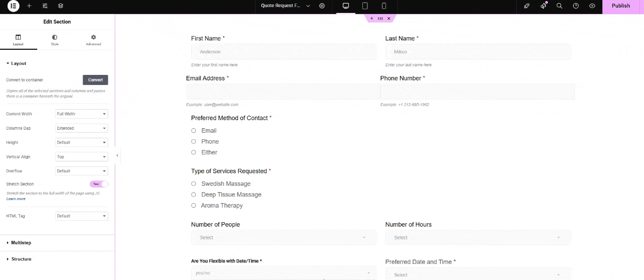This screenshot has width=644, height=280.
Task: Switch to the Style tab
Action: coord(54,40)
